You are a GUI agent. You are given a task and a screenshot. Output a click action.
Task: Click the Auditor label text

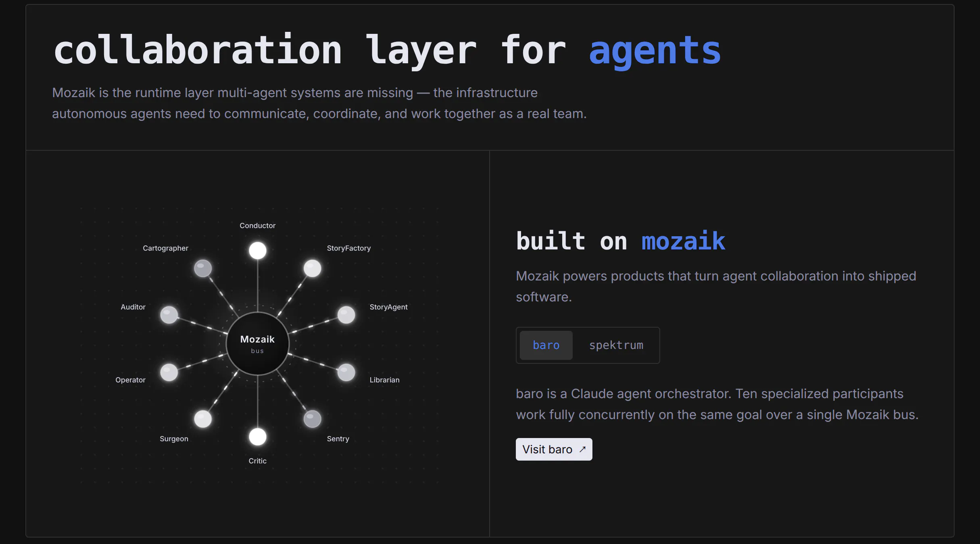point(133,307)
